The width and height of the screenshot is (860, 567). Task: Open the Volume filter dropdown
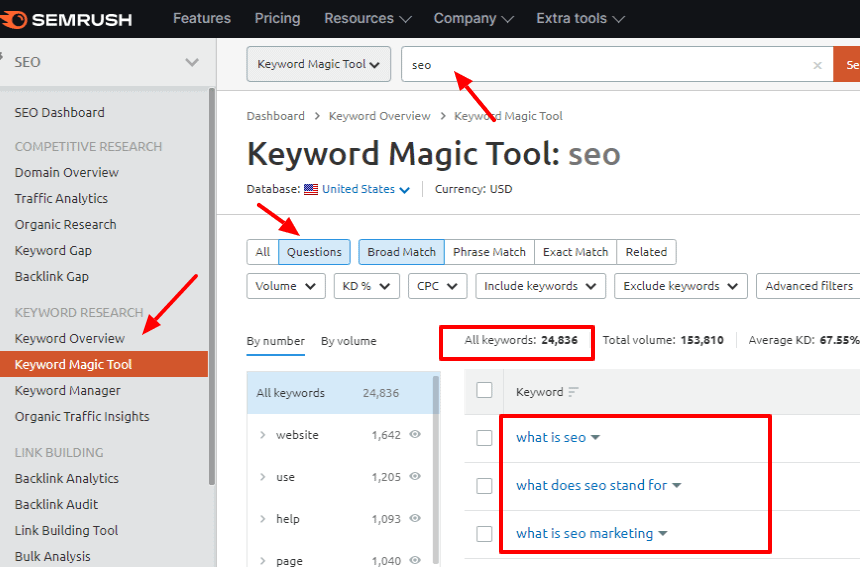[x=286, y=286]
